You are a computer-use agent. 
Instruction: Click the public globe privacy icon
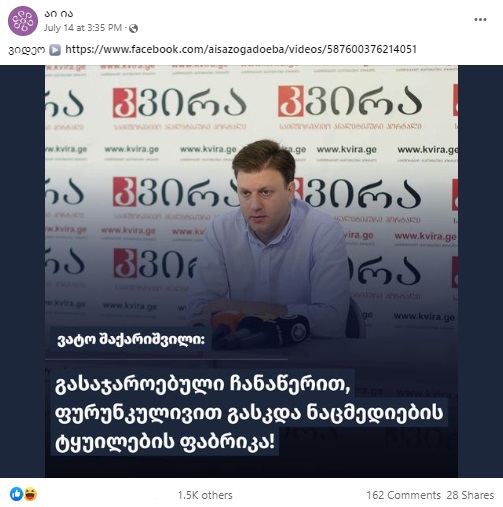133,28
